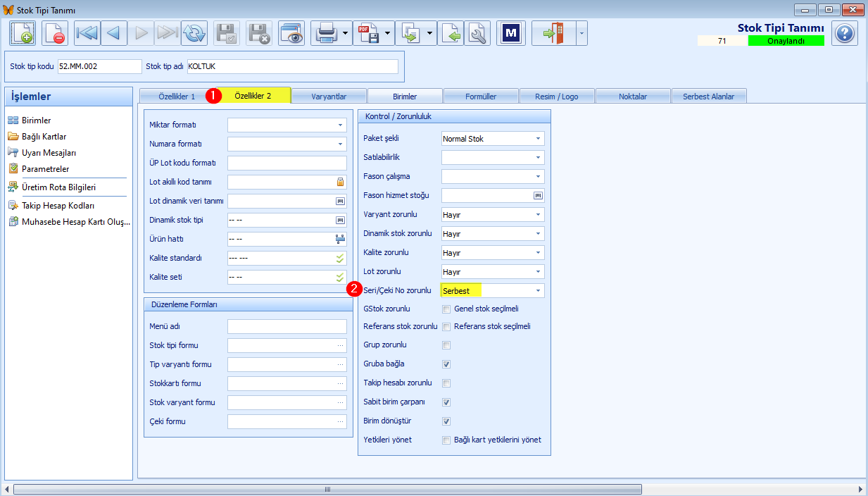Switch to the Formüller tab

point(481,97)
